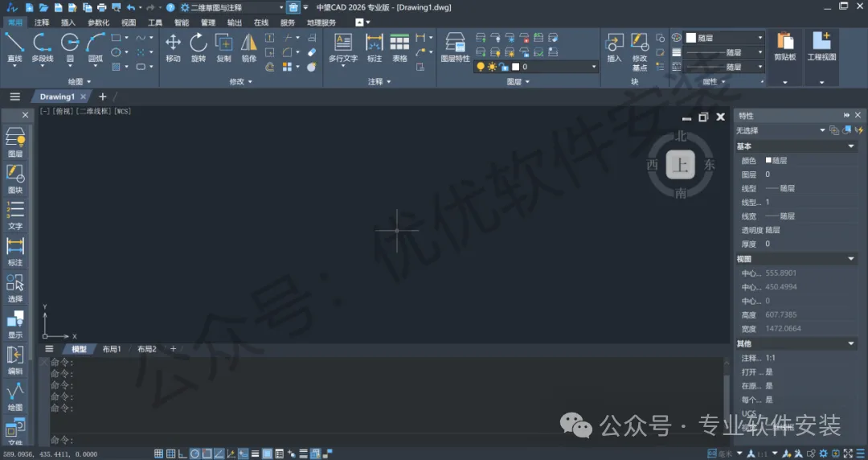Image resolution: width=868 pixels, height=460 pixels.
Task: Select the 圆 circle tool
Action: point(70,47)
